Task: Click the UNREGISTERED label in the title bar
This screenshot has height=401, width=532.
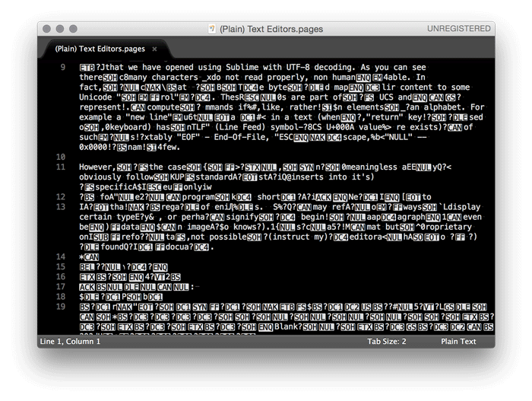Action: (x=458, y=29)
